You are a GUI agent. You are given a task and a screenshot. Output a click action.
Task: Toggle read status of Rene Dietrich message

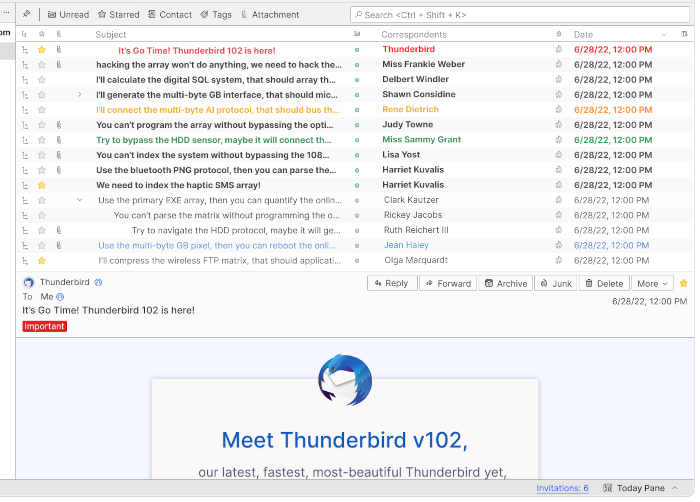[357, 110]
